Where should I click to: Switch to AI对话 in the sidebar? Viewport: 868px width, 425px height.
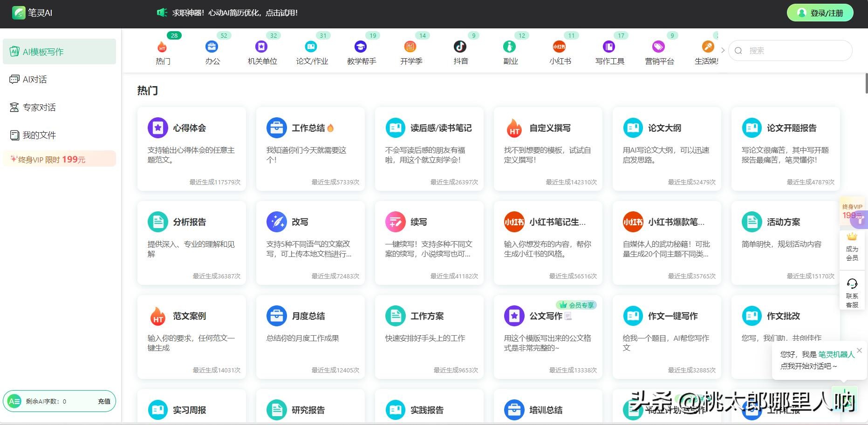pos(35,80)
